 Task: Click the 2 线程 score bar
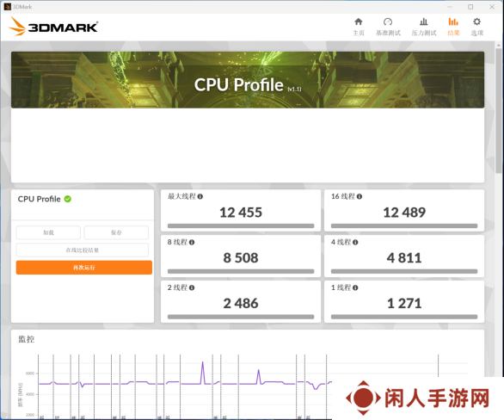(241, 317)
